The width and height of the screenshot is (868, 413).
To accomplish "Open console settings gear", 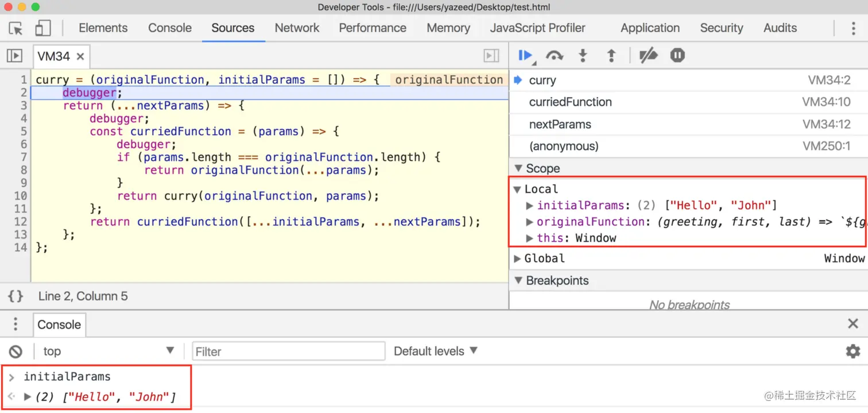I will (853, 351).
